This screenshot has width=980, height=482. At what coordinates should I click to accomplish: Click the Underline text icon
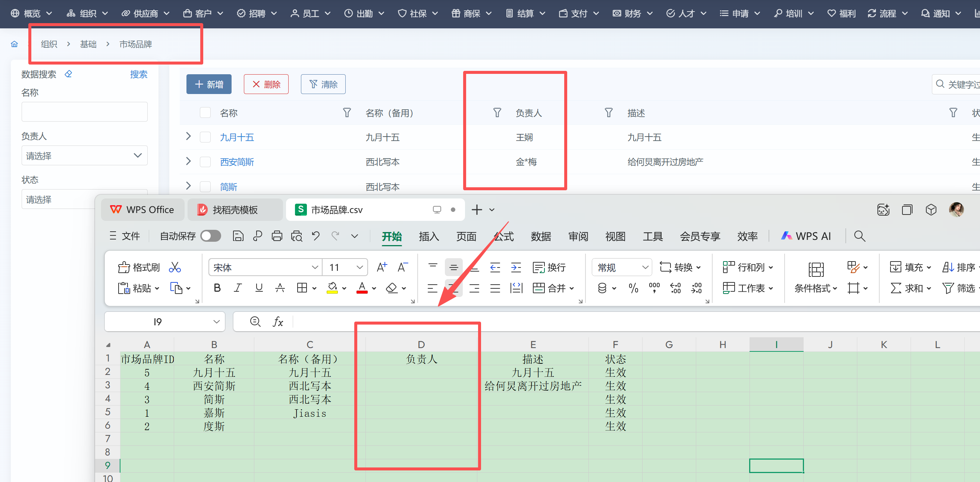(259, 288)
